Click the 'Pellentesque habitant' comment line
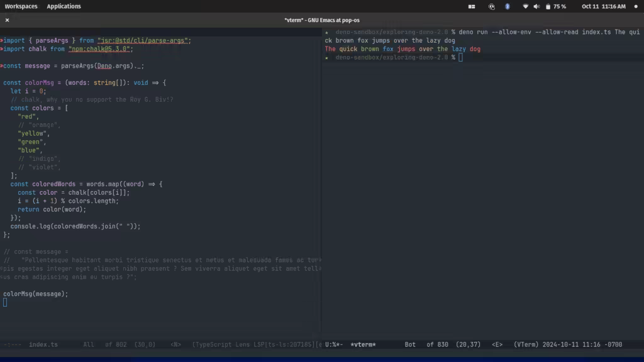The height and width of the screenshot is (362, 644). click(162, 260)
